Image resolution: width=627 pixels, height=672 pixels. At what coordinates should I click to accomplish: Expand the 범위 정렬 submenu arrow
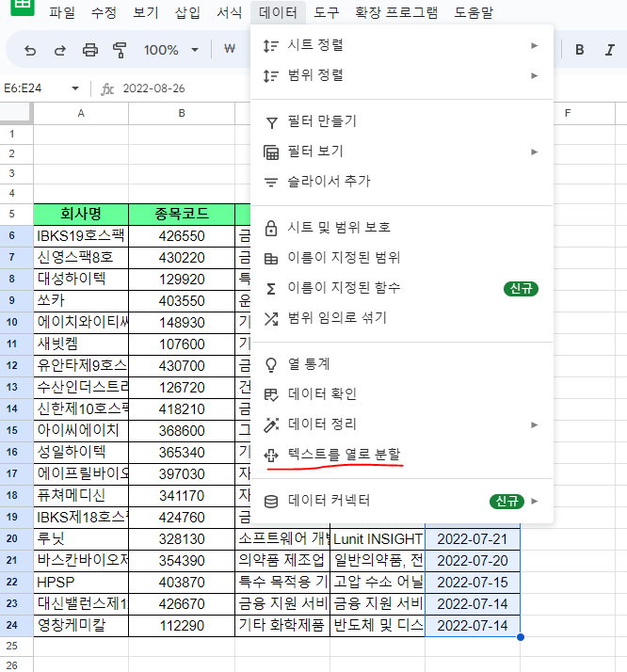click(534, 76)
